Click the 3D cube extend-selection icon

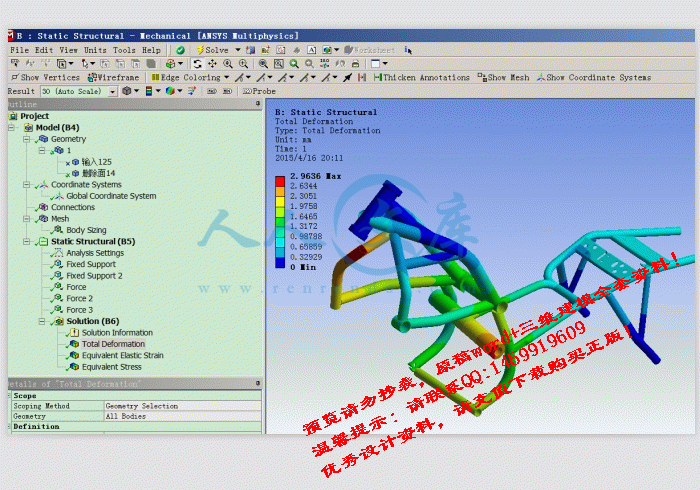click(173, 64)
